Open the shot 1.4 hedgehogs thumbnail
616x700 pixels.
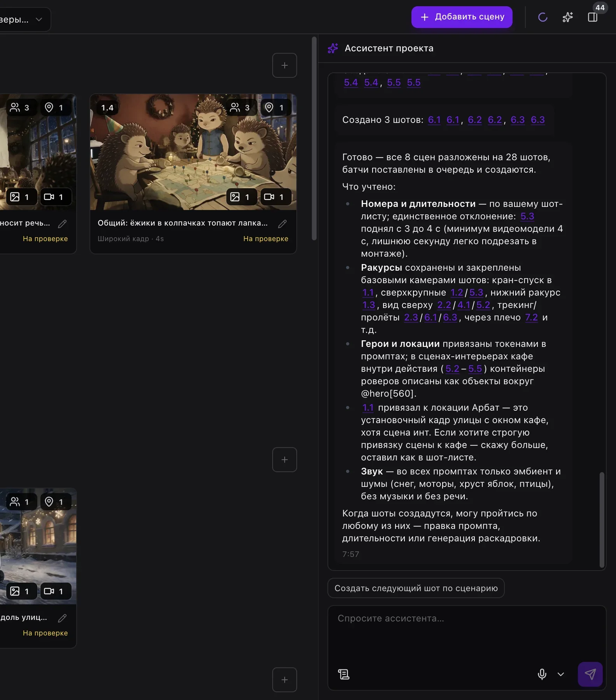tap(193, 152)
